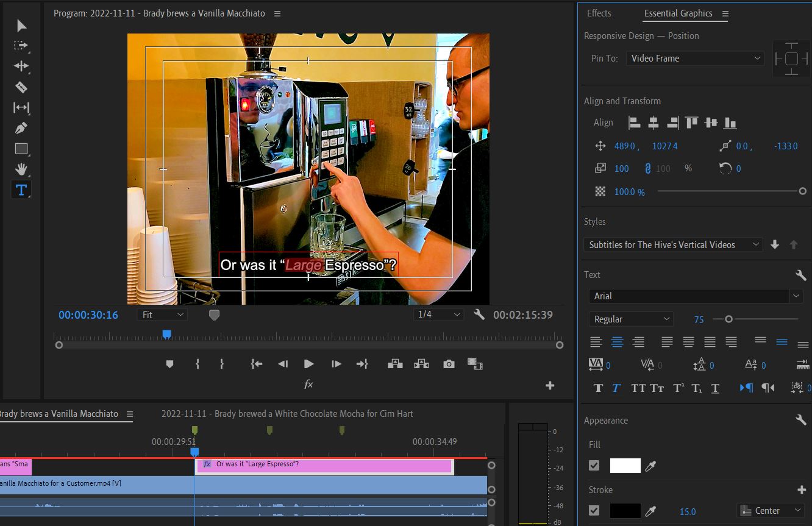Select the Track Select Forward tool
The height and width of the screenshot is (526, 812).
[21, 46]
